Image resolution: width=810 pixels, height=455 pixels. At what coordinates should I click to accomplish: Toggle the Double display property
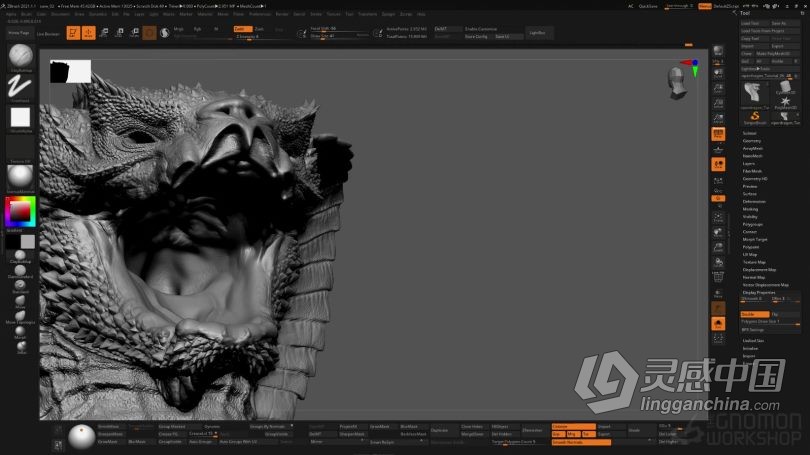pyautogui.click(x=755, y=314)
